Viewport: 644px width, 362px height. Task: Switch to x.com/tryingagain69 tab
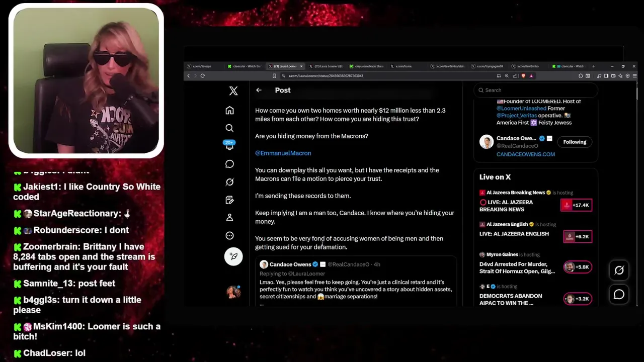[489, 66]
